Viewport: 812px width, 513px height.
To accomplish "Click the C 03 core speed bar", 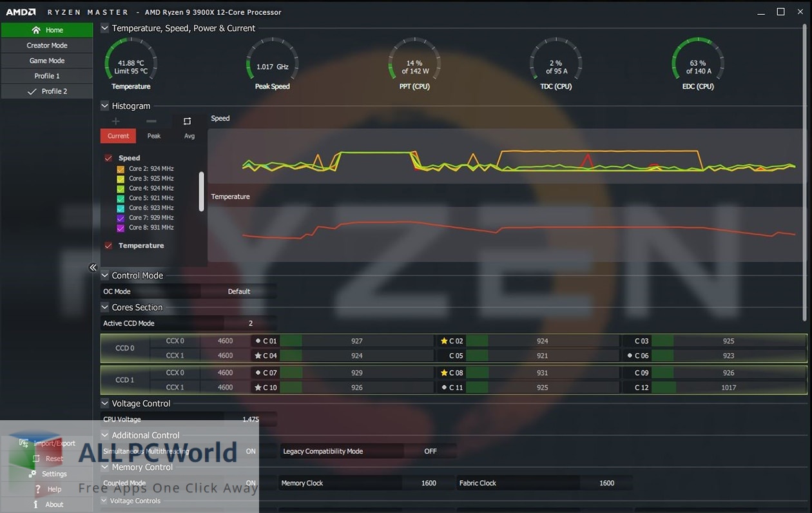I will pyautogui.click(x=729, y=341).
